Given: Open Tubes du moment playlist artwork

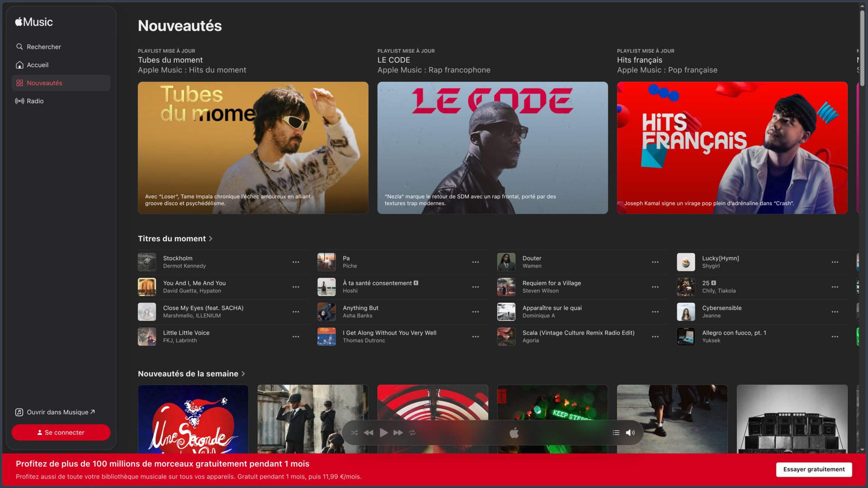Looking at the screenshot, I should click(x=253, y=148).
